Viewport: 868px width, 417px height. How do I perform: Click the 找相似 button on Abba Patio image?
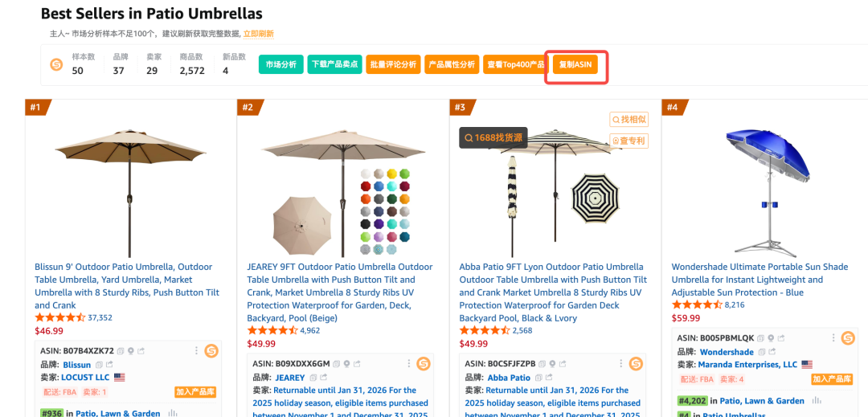click(x=628, y=120)
